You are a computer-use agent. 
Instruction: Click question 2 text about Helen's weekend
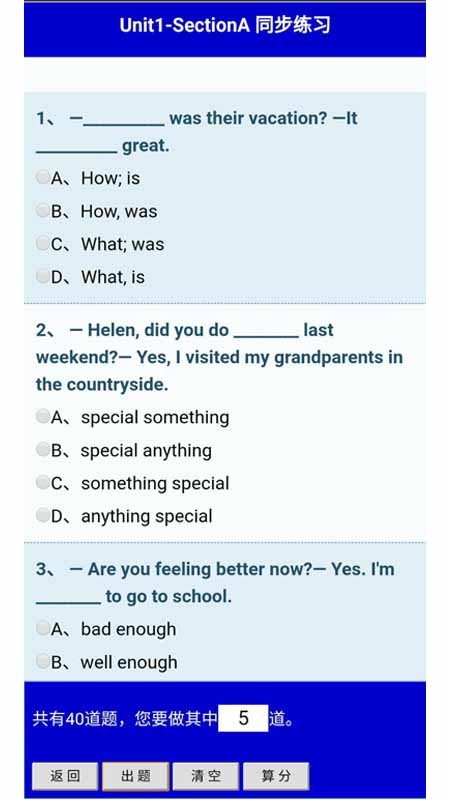(219, 357)
